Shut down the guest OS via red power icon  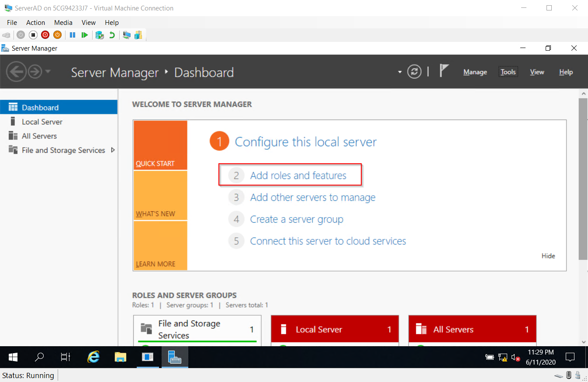45,35
